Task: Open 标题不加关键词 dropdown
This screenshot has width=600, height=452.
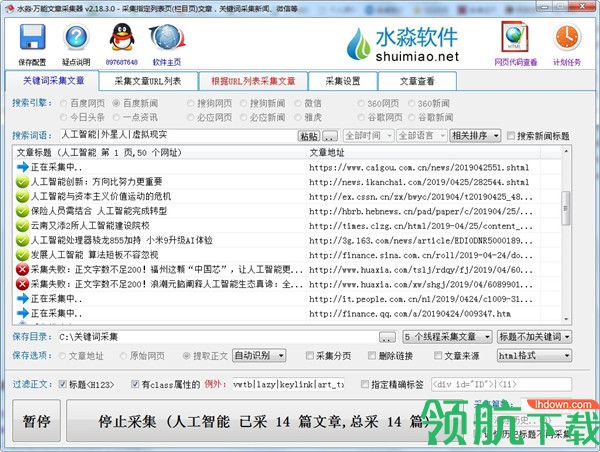Action: [534, 337]
